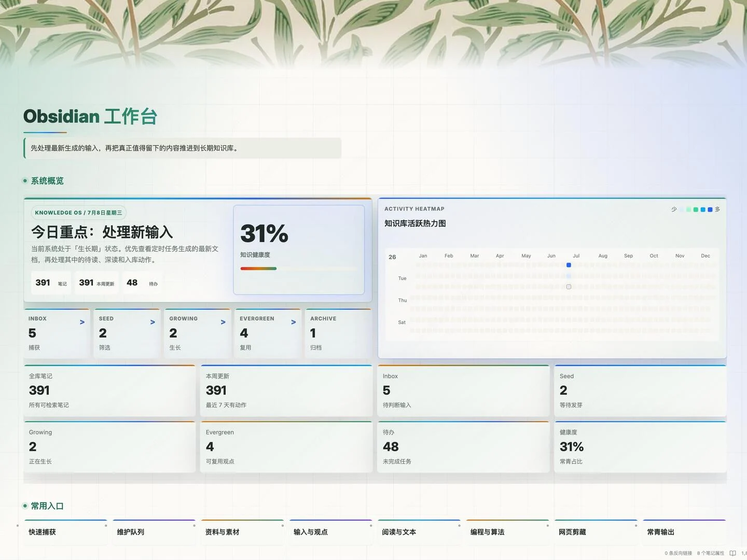Click the solid green heatmap legend swatch

point(696,209)
